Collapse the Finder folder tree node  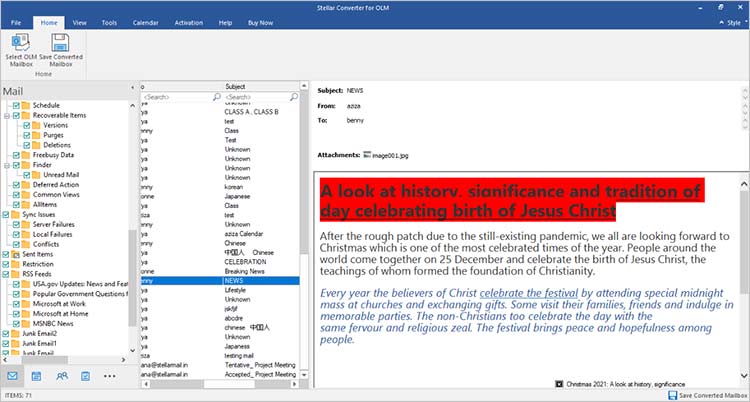[x=7, y=163]
